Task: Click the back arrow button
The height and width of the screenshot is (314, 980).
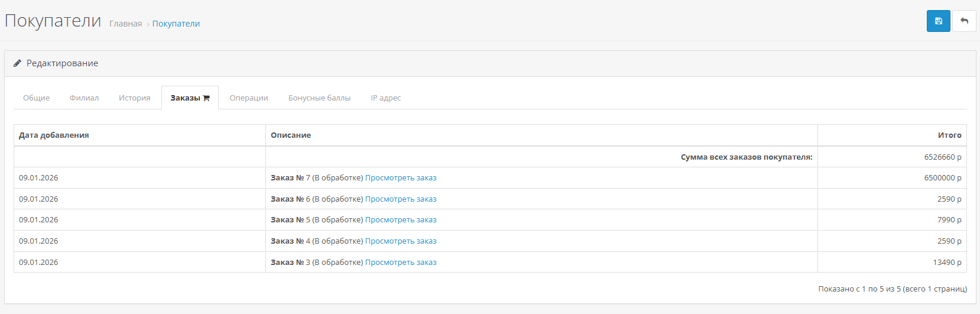Action: (x=964, y=21)
